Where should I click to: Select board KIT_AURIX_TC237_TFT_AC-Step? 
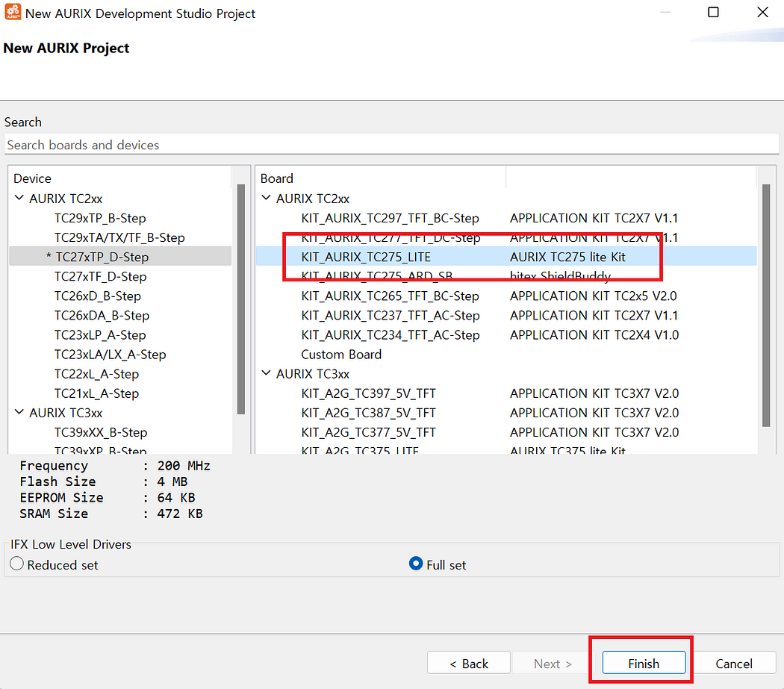(x=390, y=316)
